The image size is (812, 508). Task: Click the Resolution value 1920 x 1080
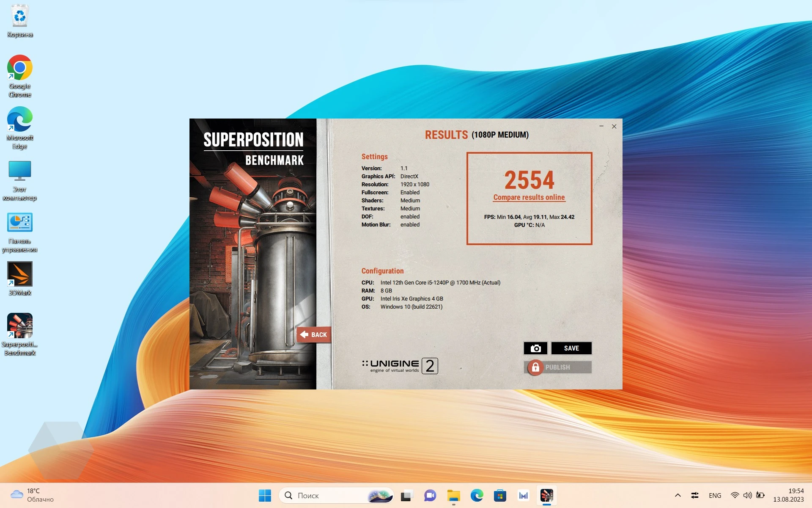click(415, 184)
